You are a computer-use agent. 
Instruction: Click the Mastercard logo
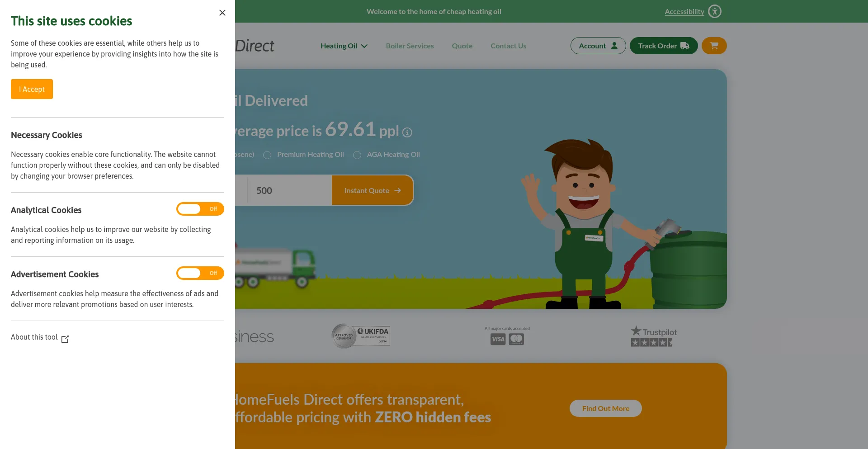pos(516,339)
